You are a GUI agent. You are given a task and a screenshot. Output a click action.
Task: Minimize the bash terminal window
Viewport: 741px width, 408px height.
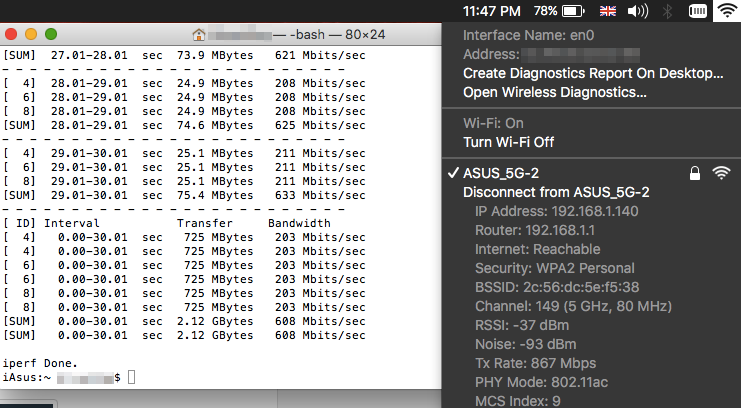[x=30, y=34]
